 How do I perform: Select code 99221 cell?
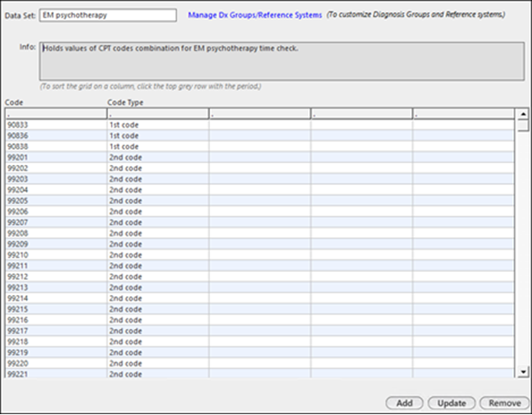[x=56, y=373]
